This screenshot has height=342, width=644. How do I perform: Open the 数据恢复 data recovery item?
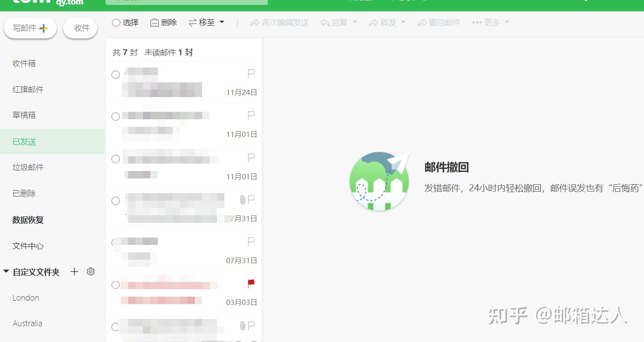coord(28,220)
